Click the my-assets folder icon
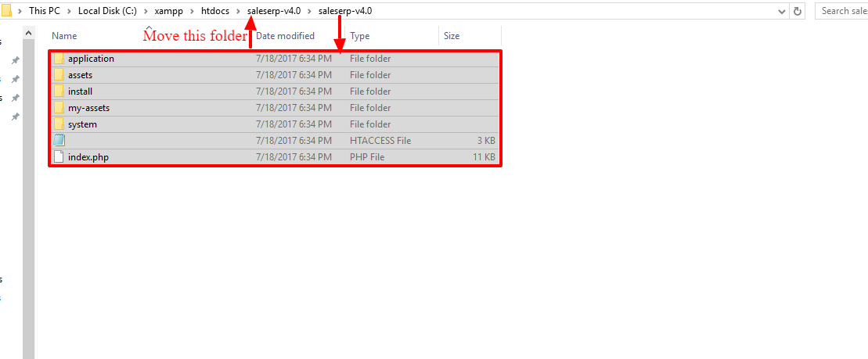The image size is (868, 359). pos(59,108)
